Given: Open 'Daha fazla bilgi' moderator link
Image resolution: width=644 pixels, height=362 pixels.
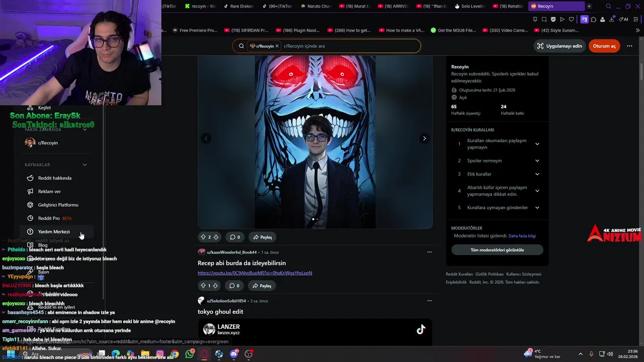Looking at the screenshot, I should [x=522, y=236].
